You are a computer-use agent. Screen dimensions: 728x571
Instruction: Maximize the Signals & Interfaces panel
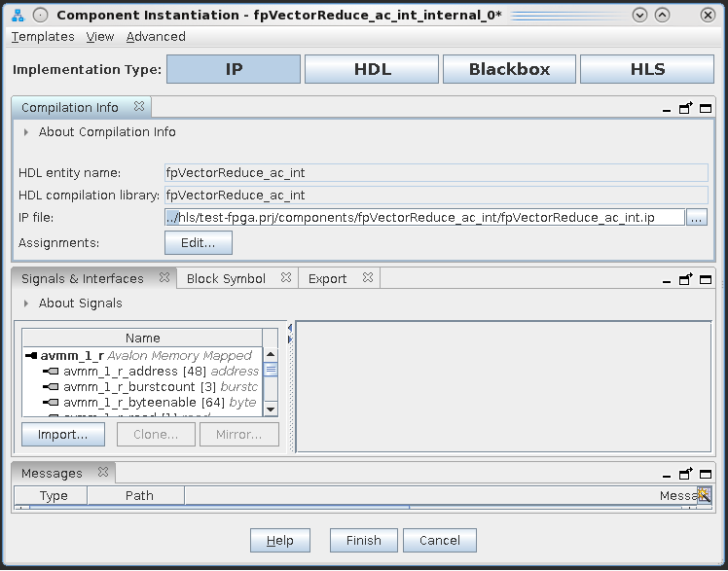pos(706,280)
